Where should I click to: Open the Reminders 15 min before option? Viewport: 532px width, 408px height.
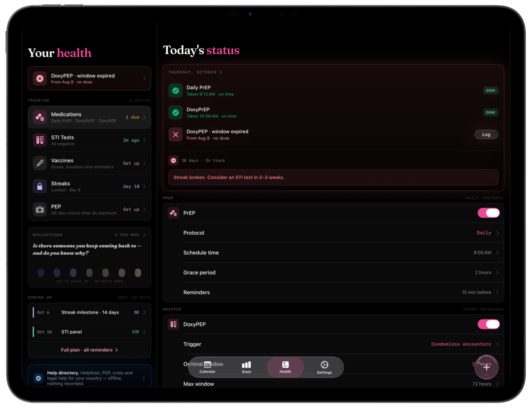[343, 292]
